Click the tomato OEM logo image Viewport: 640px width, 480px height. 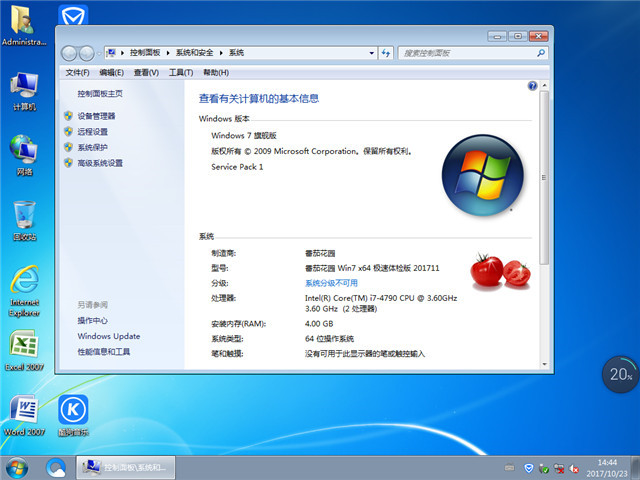(x=501, y=271)
